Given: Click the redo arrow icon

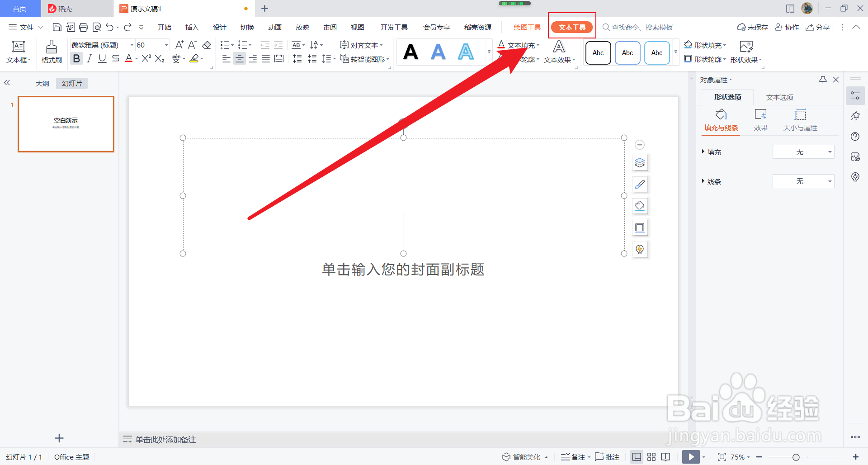Looking at the screenshot, I should tap(128, 27).
